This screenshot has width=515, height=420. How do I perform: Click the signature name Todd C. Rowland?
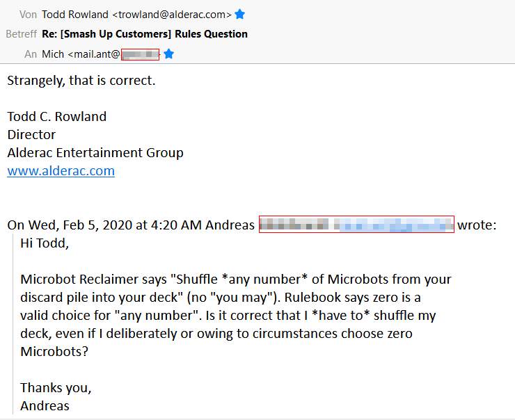pos(57,117)
